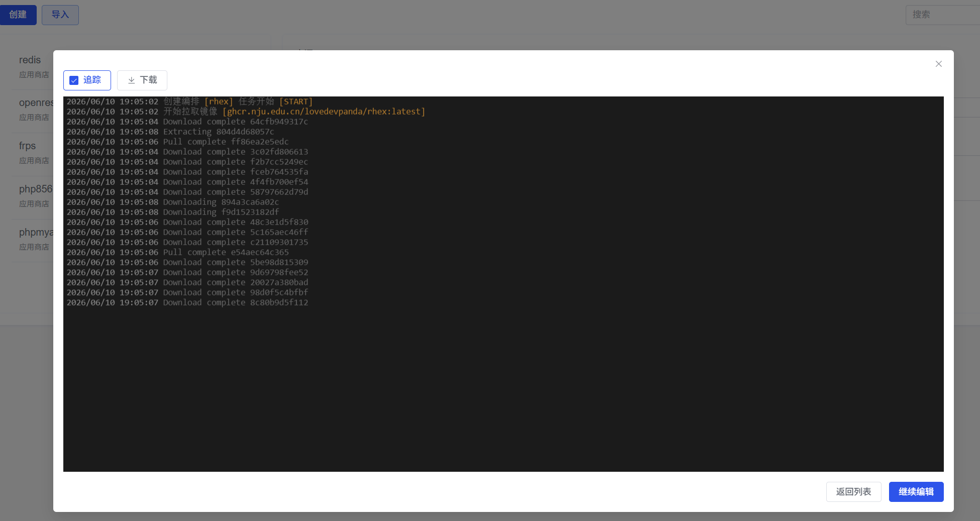Click log line Pull complete ff86ea2e5edc
The image size is (980, 521).
[x=177, y=142]
